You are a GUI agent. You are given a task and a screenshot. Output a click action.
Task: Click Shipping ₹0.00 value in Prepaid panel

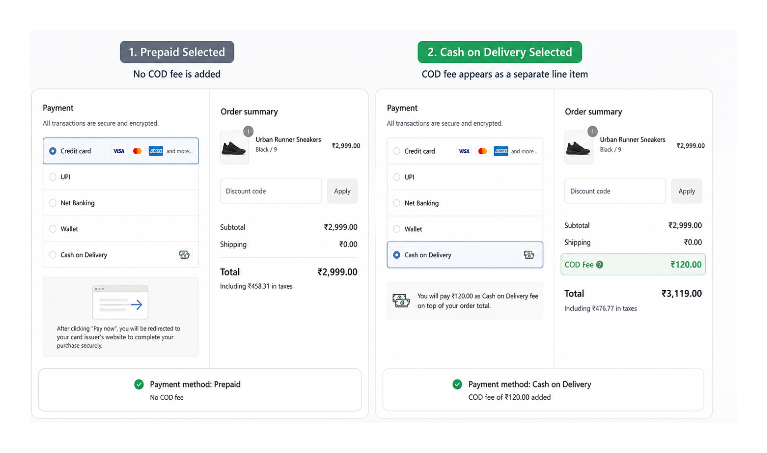(x=348, y=244)
